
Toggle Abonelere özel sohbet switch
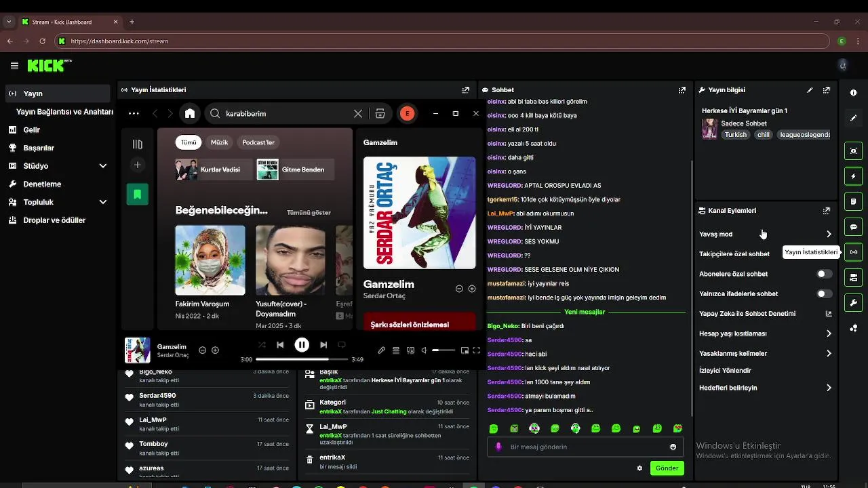(824, 274)
